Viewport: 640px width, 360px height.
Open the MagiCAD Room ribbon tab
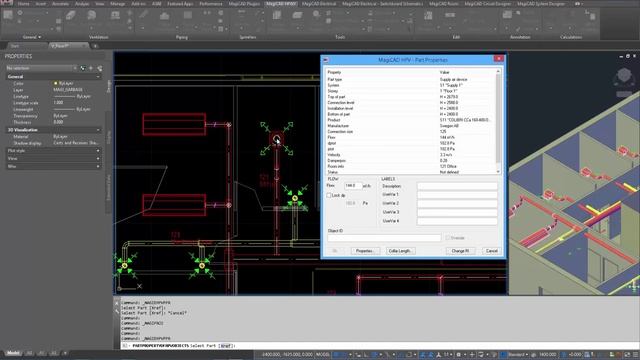pos(444,4)
